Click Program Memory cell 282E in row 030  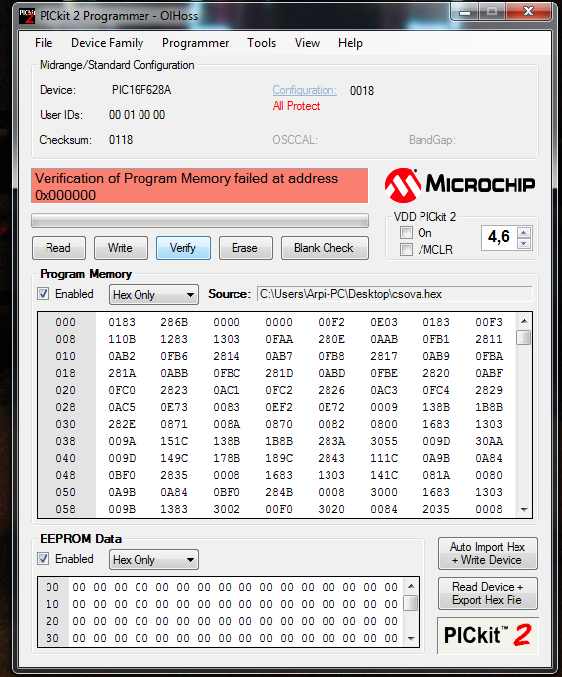point(122,424)
